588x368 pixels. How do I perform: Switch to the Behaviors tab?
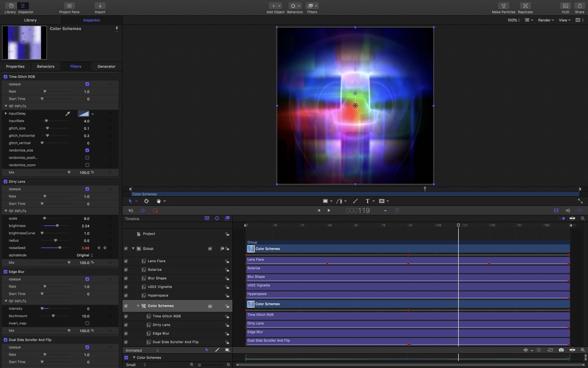(x=46, y=66)
